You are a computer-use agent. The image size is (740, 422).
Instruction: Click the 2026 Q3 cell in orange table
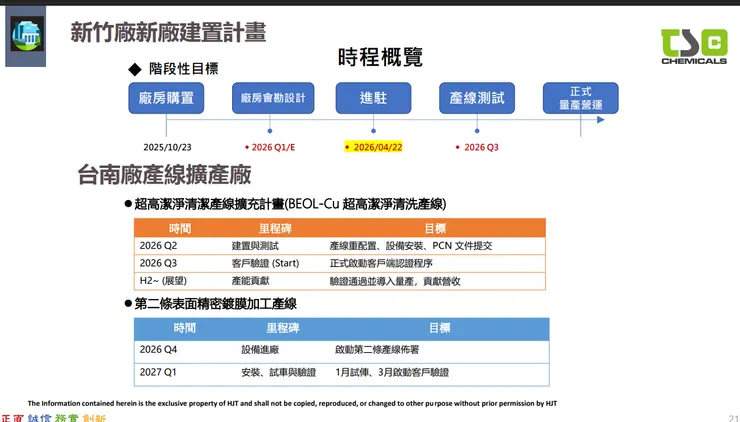coord(158,263)
